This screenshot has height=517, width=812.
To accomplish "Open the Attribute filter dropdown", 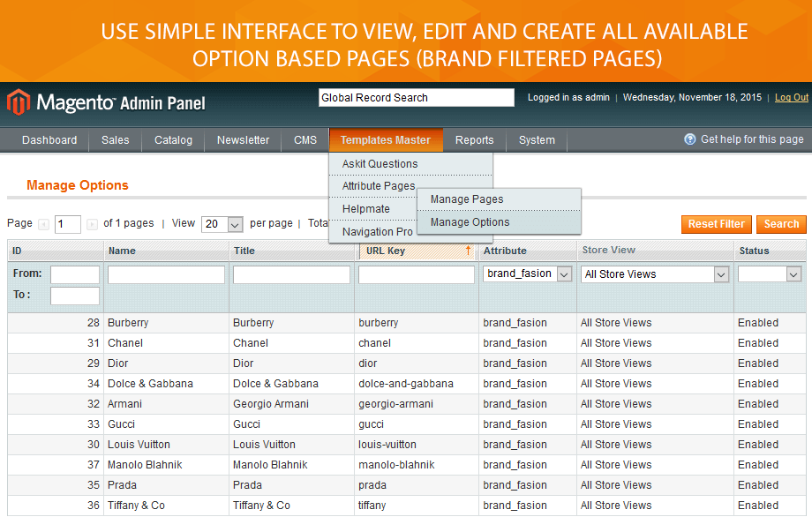I will point(527,273).
